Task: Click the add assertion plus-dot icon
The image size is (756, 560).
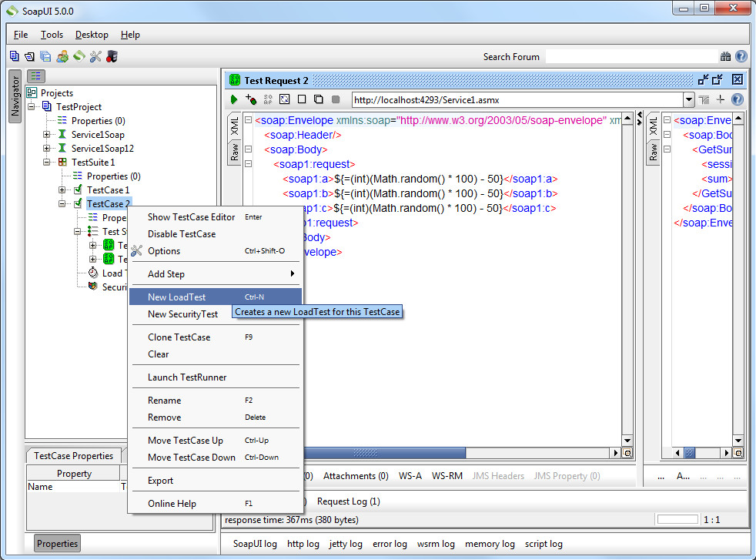Action: 251,99
